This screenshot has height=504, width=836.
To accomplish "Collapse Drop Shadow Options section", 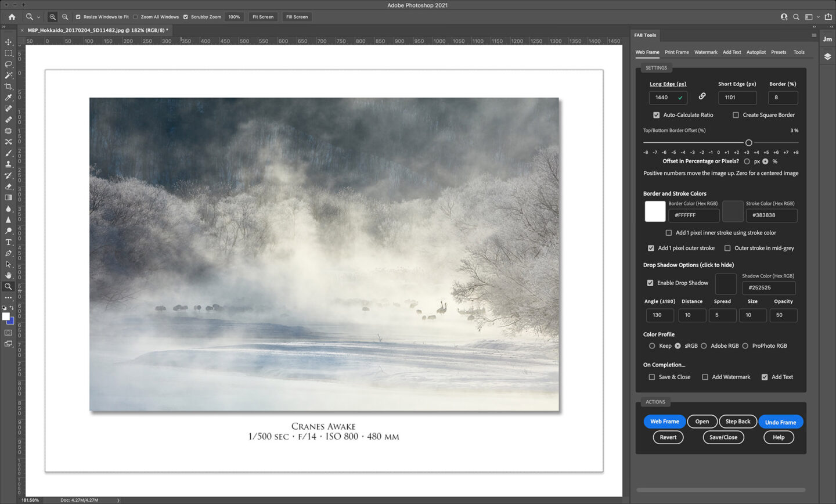I will (x=688, y=265).
